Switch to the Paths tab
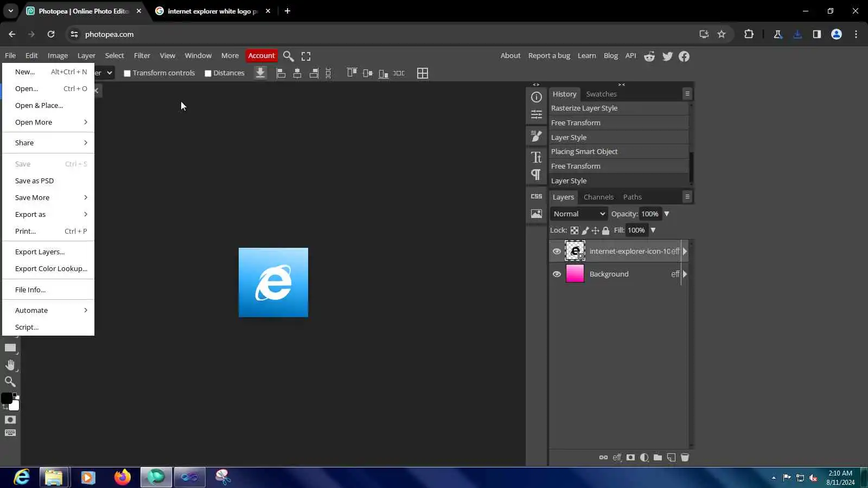The image size is (868, 488). pos(632,197)
